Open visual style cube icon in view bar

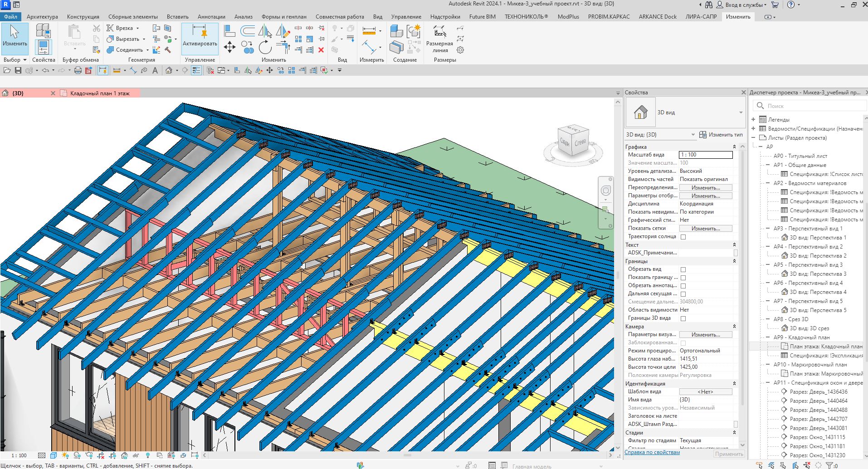[x=54, y=455]
